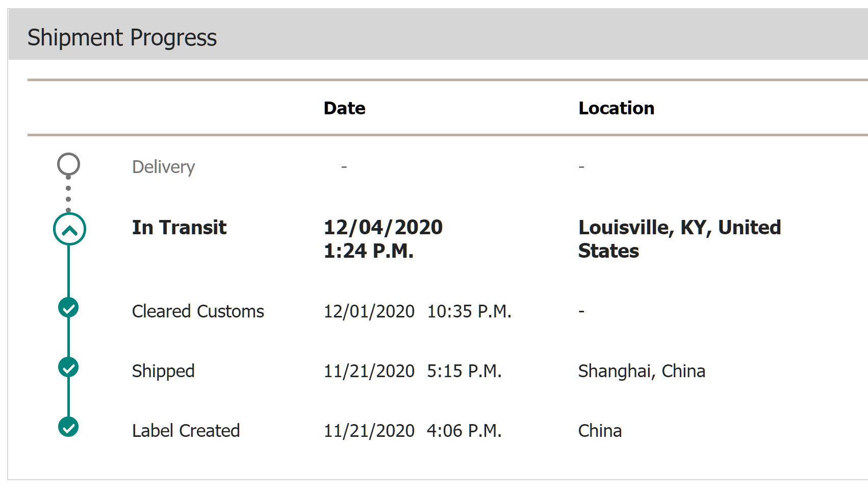Click the Shanghai, China location text
Viewport: 868px width, 493px height.
[642, 372]
